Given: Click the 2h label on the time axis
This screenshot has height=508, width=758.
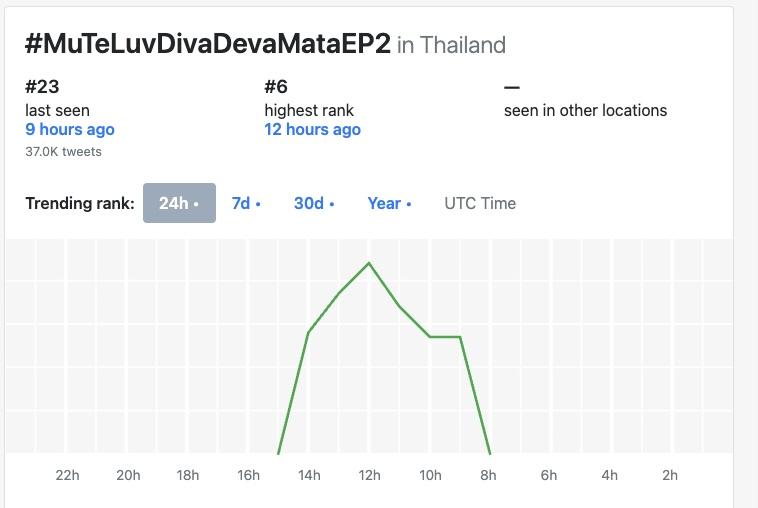Looking at the screenshot, I should tap(669, 475).
